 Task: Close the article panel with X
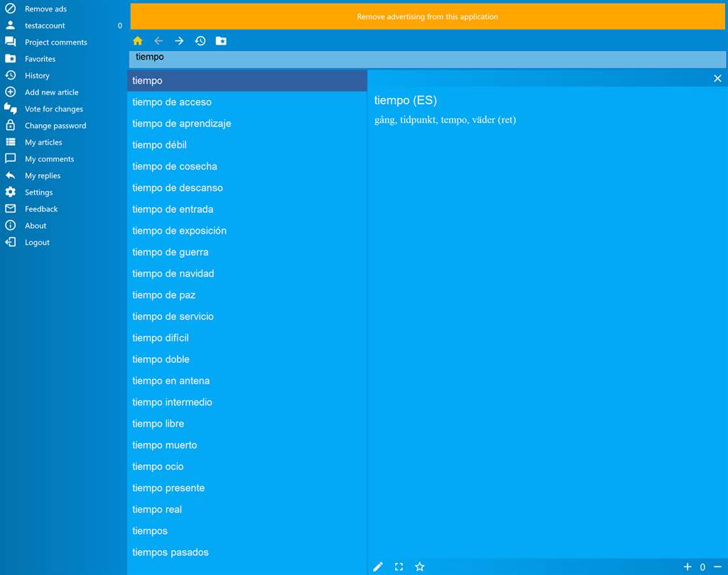[x=717, y=78]
